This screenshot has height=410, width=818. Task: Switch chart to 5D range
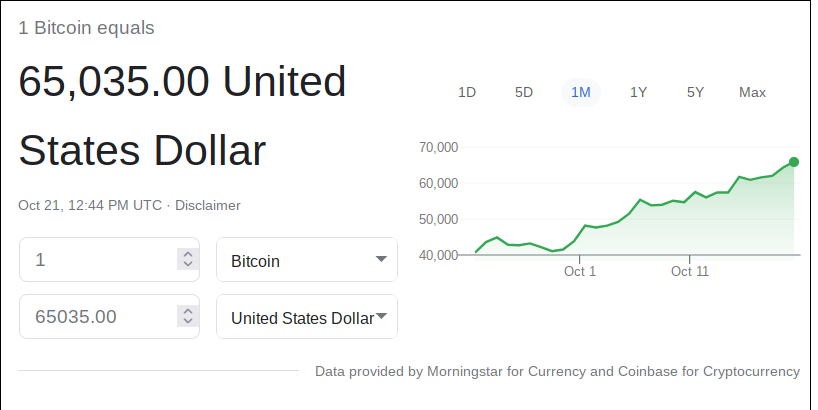click(524, 92)
